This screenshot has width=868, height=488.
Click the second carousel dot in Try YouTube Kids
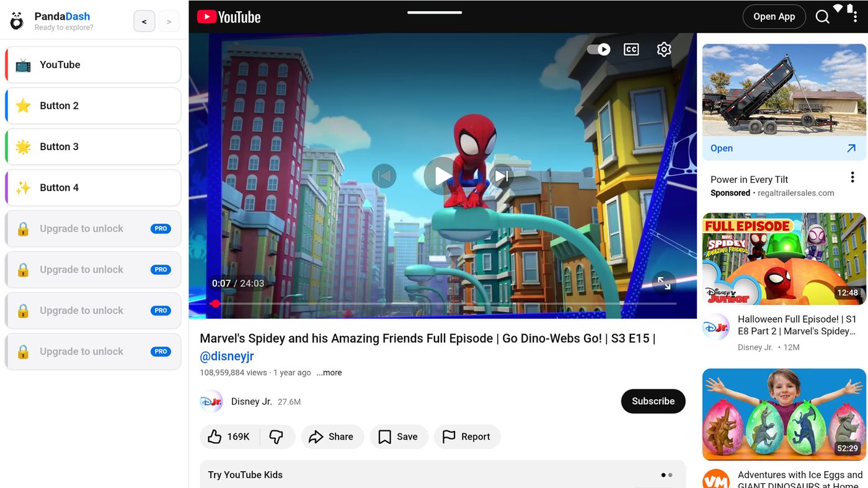[670, 475]
